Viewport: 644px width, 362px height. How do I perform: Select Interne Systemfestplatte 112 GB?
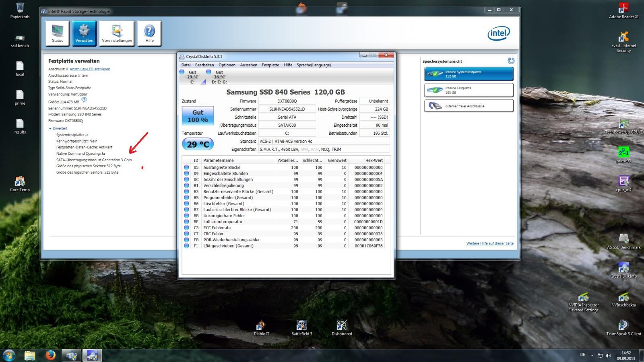point(469,74)
